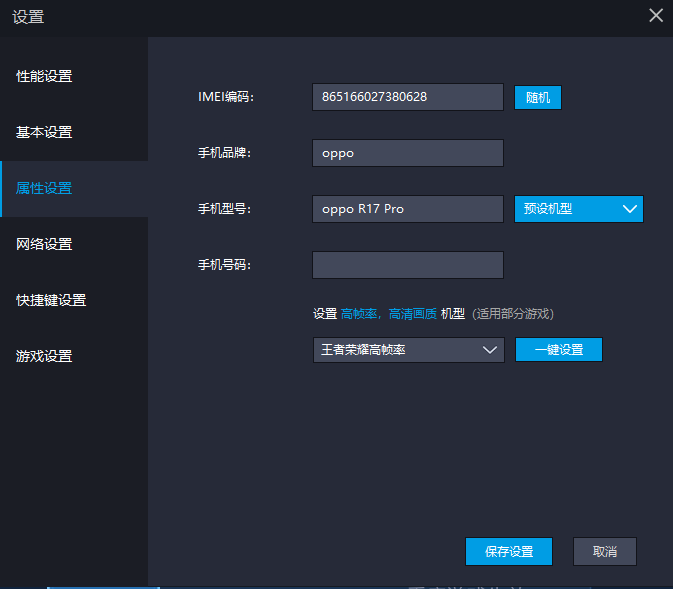Screen dimensions: 673x589
Task: Open the 性能设置 tab
Action: click(44, 77)
